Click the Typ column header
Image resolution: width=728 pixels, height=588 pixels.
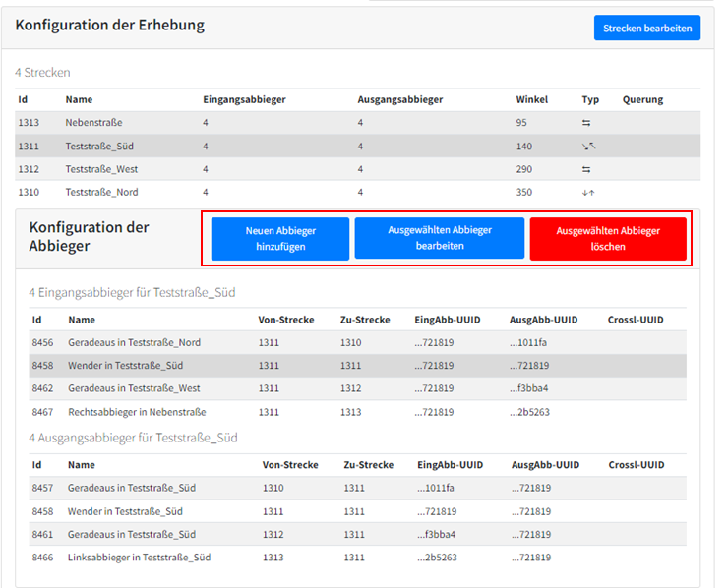pos(590,99)
